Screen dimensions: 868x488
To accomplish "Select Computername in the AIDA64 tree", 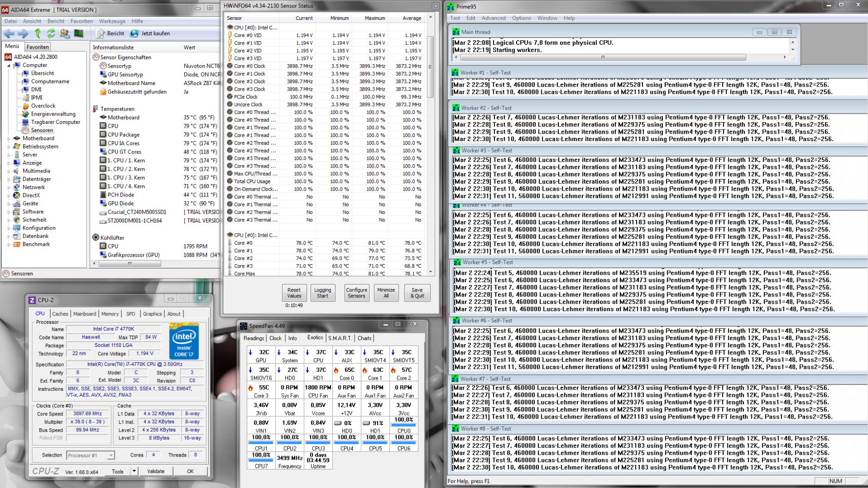I will tap(50, 81).
